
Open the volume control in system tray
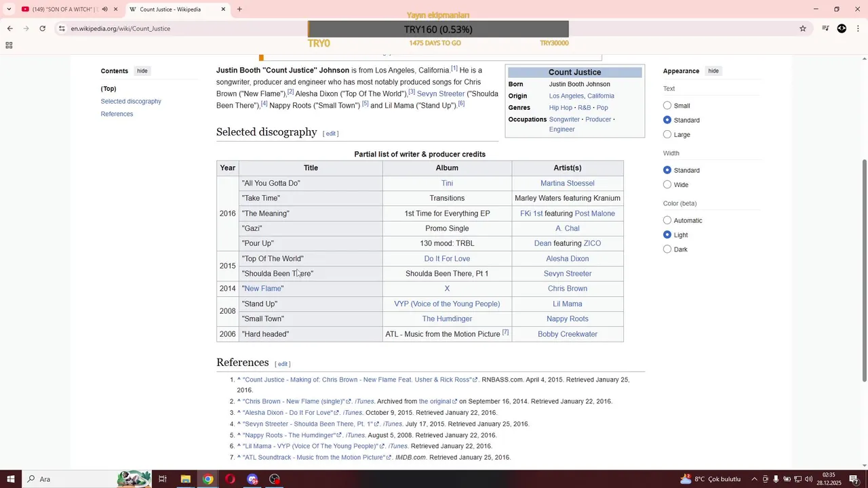coord(809,479)
